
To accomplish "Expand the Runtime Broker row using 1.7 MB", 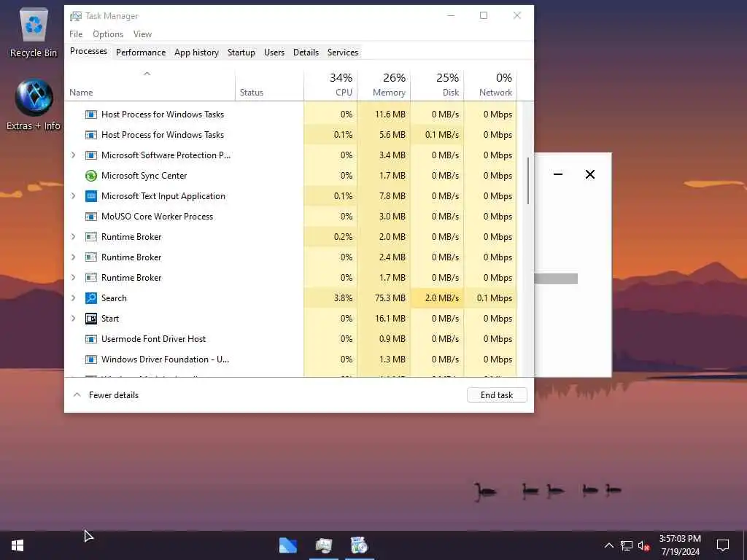I will click(x=74, y=278).
